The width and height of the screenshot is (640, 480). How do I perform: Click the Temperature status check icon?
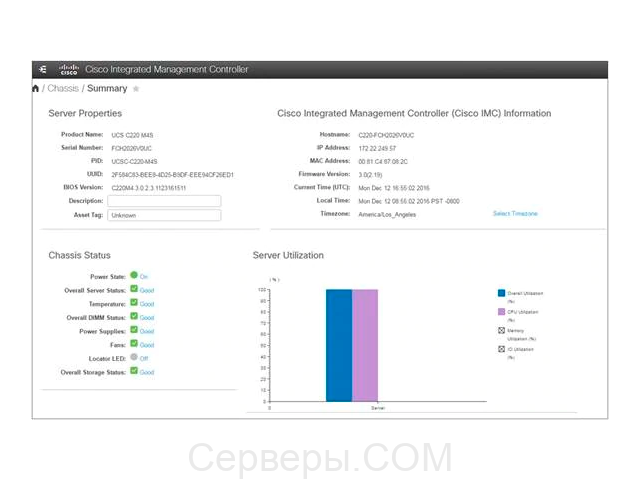(133, 302)
